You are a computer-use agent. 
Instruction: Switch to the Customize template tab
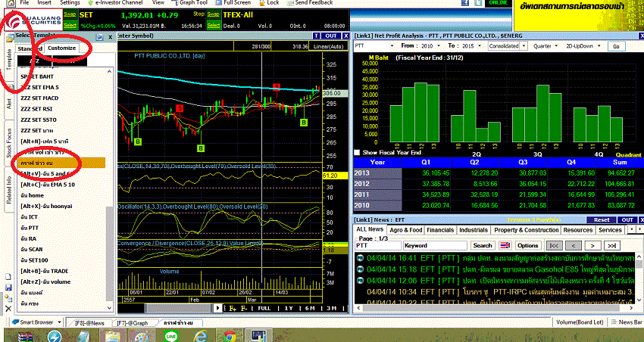(61, 48)
